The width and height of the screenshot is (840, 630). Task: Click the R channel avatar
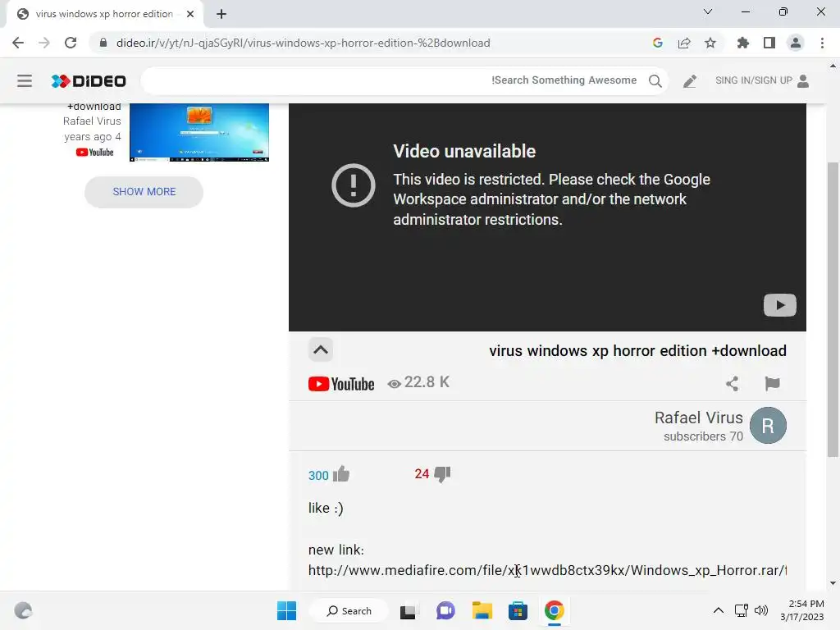pyautogui.click(x=768, y=426)
